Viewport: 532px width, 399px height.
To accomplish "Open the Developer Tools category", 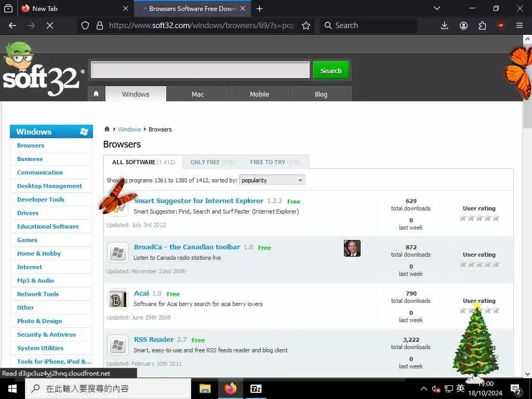I will (41, 199).
